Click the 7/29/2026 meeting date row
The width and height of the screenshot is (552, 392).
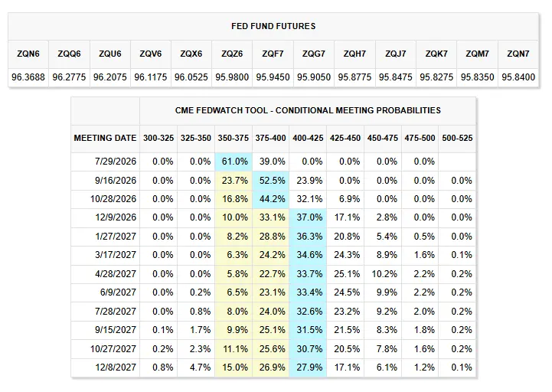(x=273, y=162)
